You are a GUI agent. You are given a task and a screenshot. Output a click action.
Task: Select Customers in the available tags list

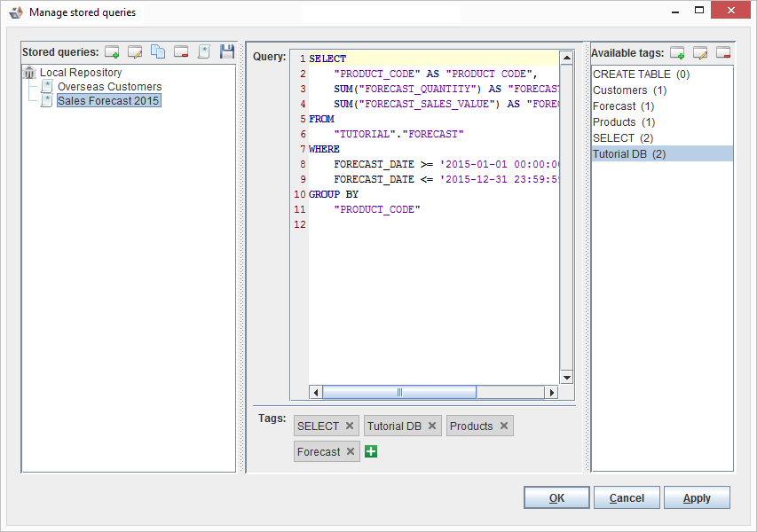click(x=629, y=90)
